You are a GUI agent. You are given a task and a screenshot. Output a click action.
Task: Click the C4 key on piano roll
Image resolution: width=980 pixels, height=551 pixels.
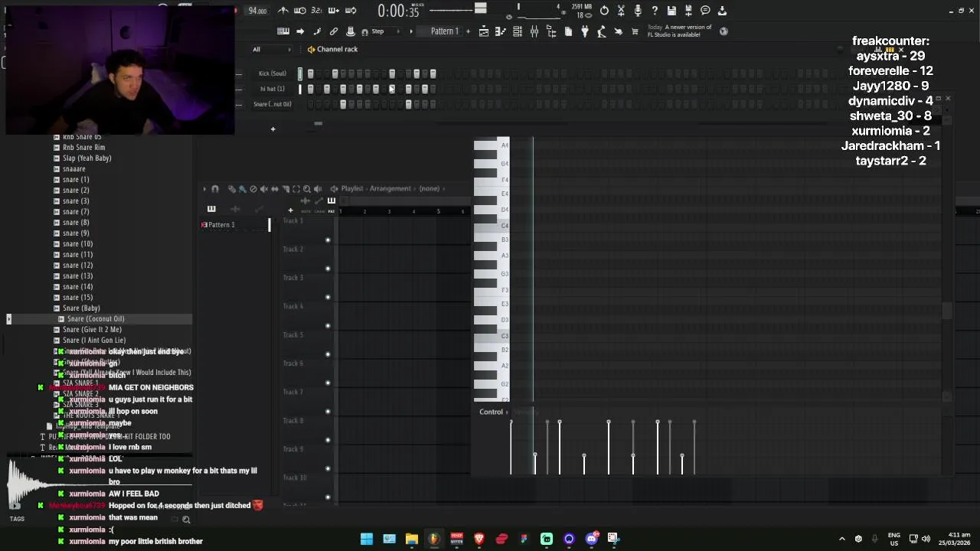(491, 226)
